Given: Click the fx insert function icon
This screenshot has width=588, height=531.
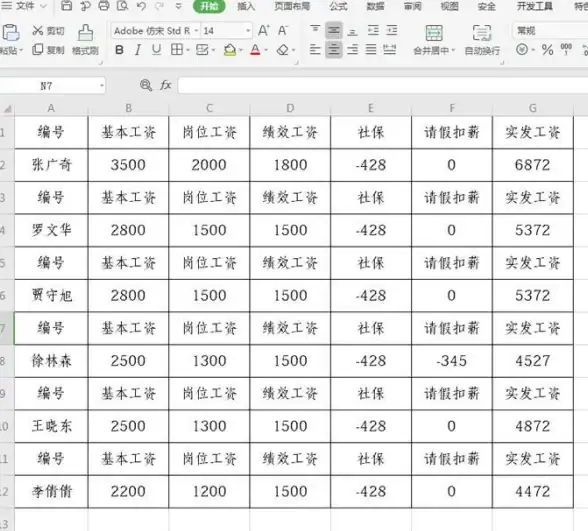Looking at the screenshot, I should 165,85.
